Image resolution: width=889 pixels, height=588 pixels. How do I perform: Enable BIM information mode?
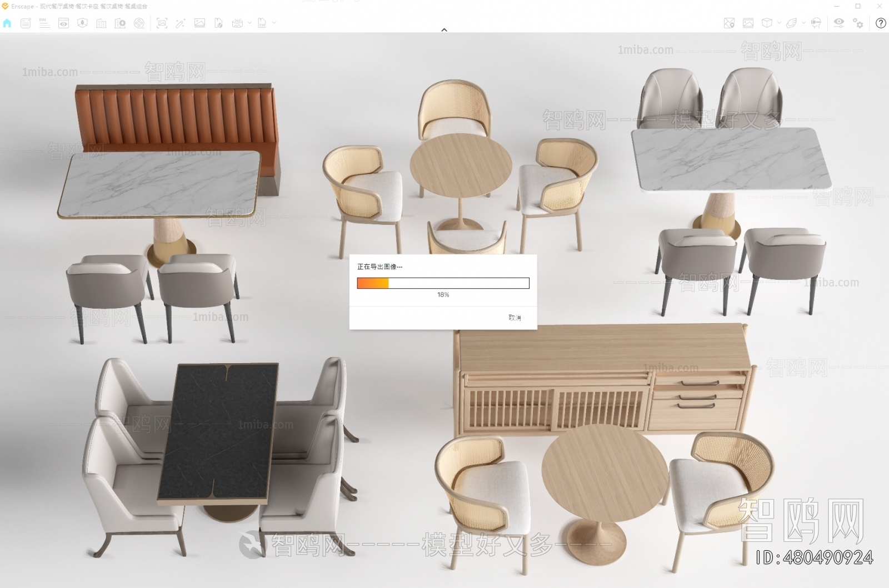point(44,23)
